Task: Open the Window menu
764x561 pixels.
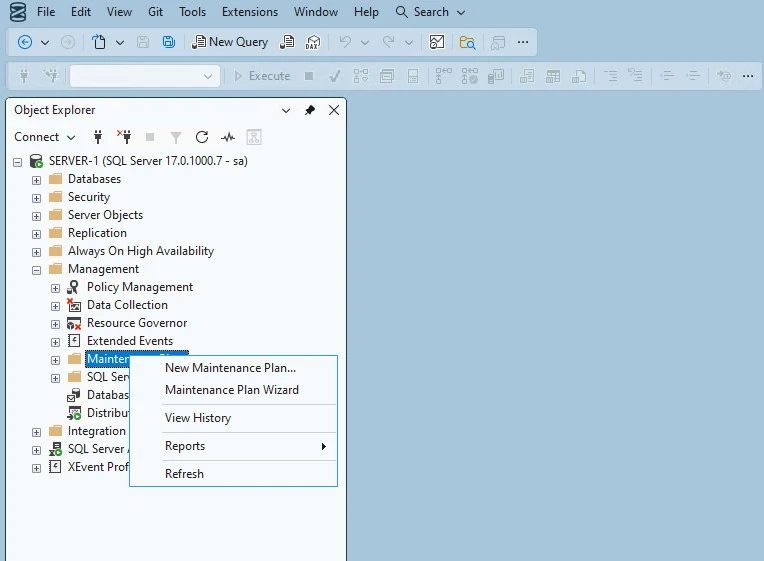Action: click(x=316, y=12)
